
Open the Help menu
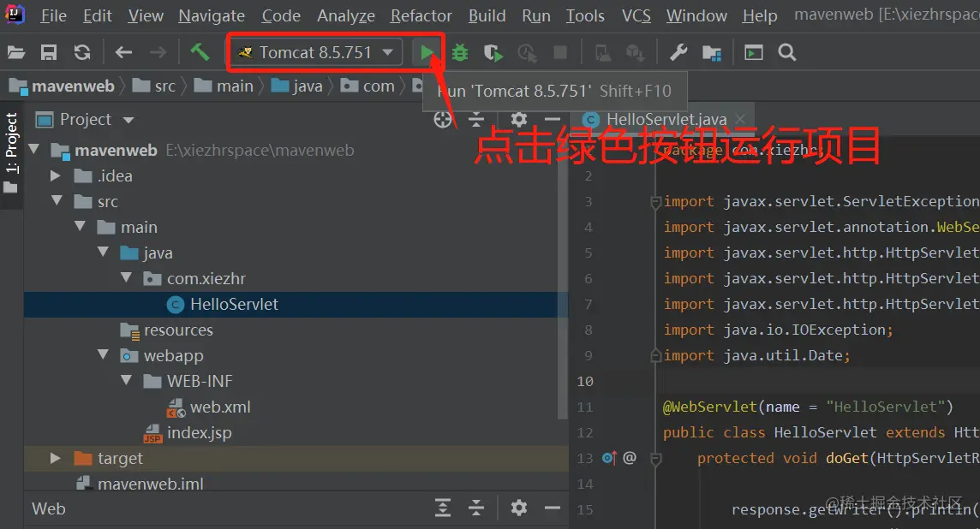click(759, 15)
